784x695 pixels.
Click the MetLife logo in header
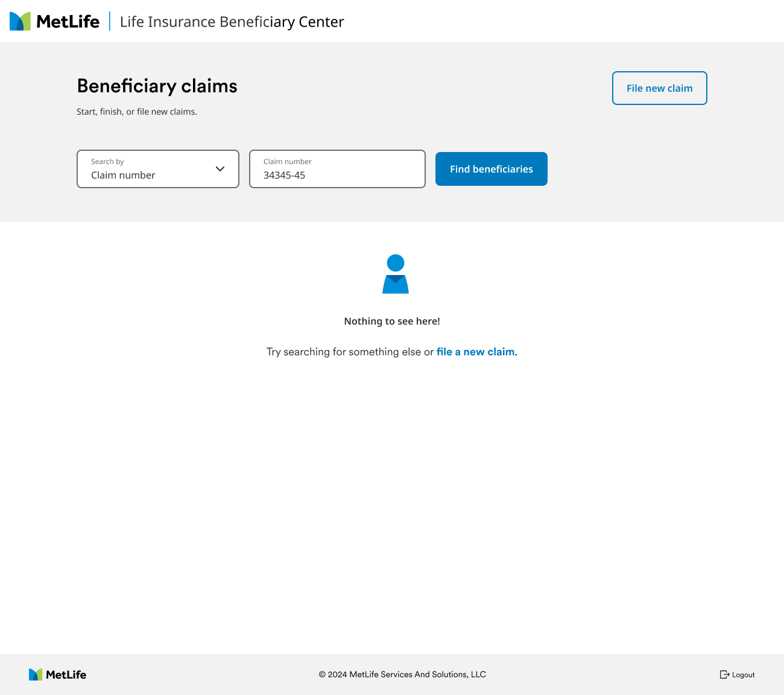(54, 21)
